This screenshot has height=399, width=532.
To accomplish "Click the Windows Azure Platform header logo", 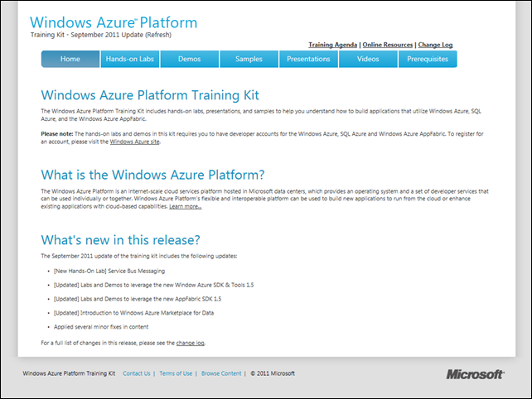I will pyautogui.click(x=114, y=22).
